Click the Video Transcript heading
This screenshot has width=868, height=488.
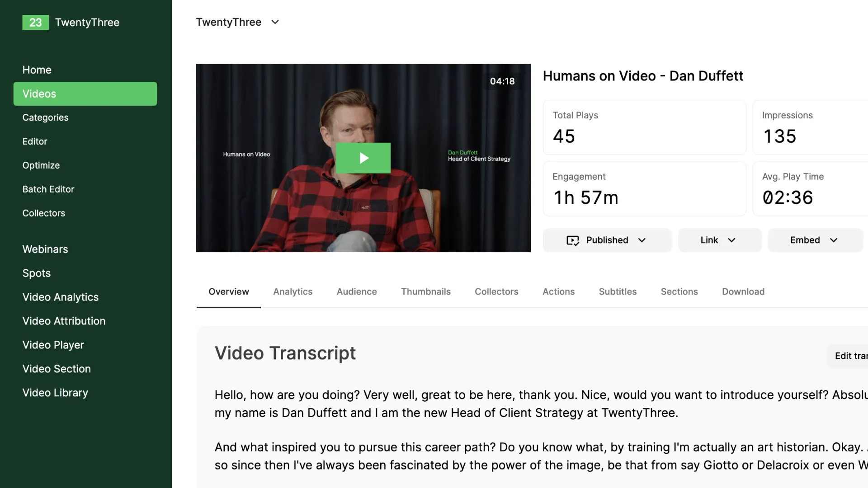285,353
